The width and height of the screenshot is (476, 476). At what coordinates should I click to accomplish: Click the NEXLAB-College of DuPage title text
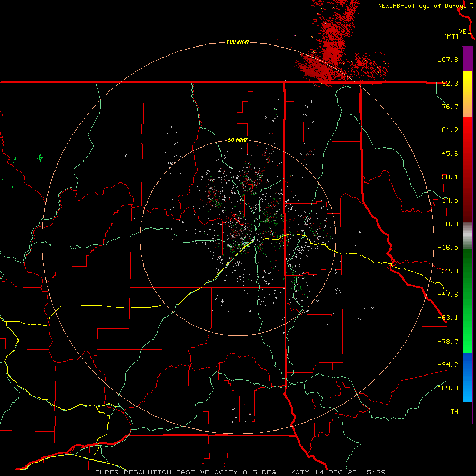point(423,6)
